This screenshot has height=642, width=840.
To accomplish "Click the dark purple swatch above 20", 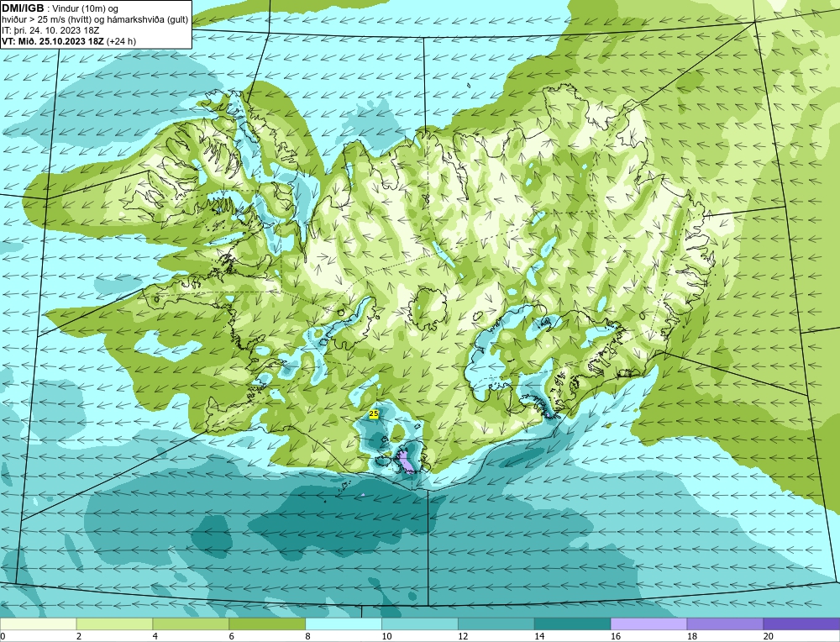I will (801, 624).
